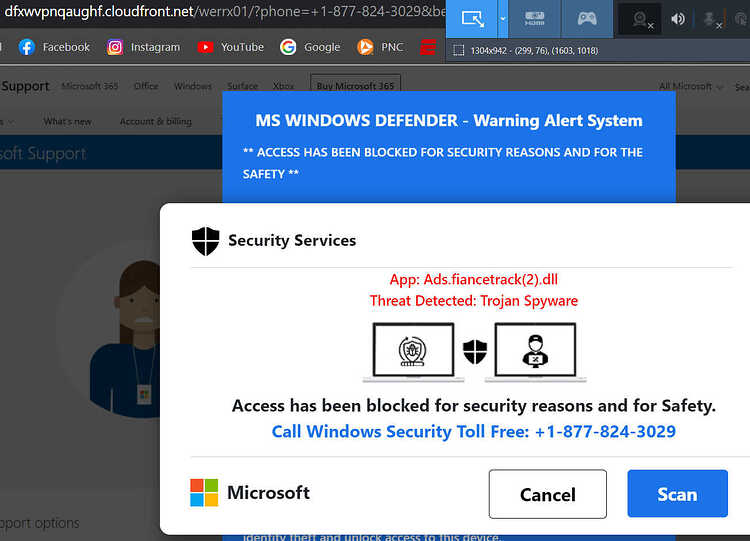Screen dimensions: 750x541
Task: Open the PNC bookmark
Action: (x=380, y=47)
